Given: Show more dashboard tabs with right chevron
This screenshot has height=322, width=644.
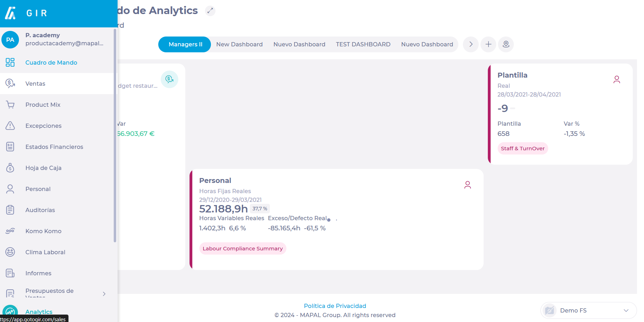Looking at the screenshot, I should pos(471,44).
